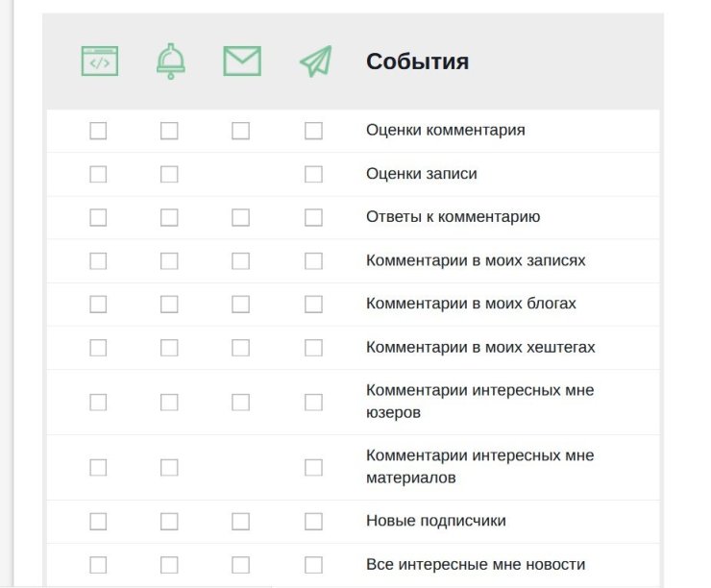Toggle website checkbox for Комментарии в моих записях
The image size is (711, 588).
pos(98,260)
